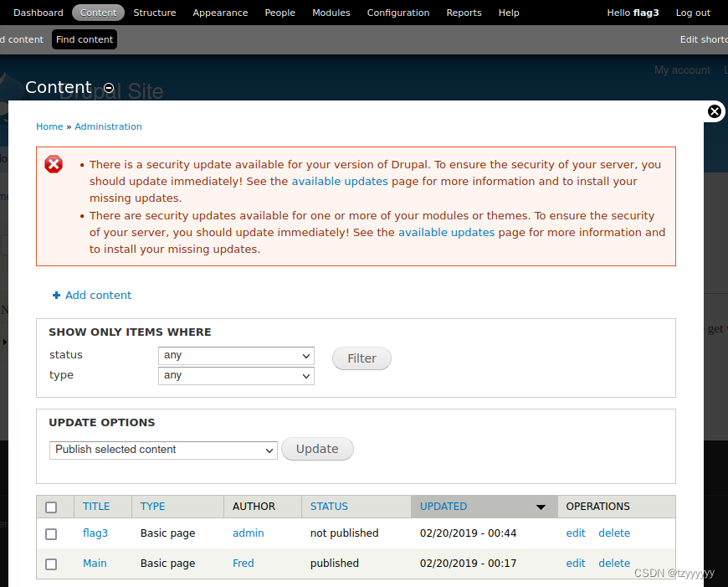This screenshot has width=728, height=587.
Task: Click the shortcut minus icon beside Content title
Action: [x=109, y=88]
